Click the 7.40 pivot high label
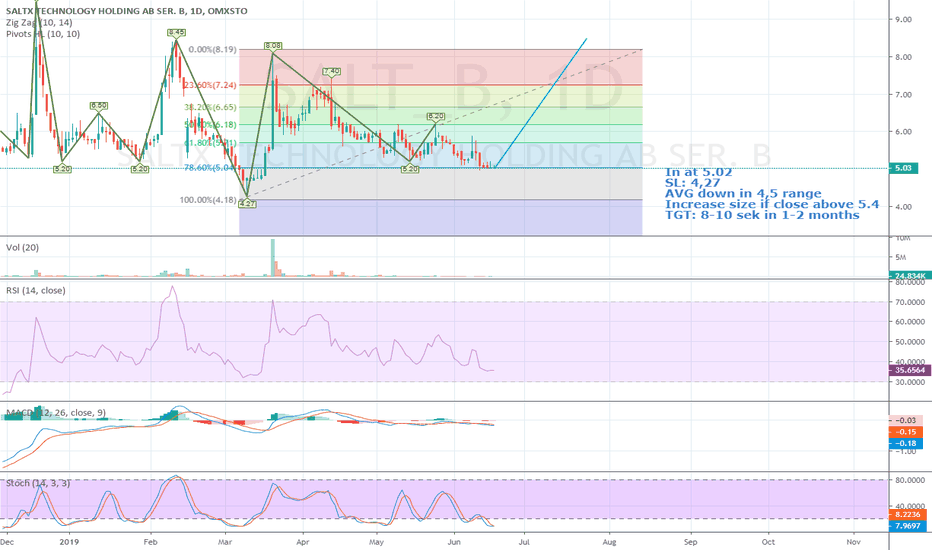 click(x=332, y=71)
